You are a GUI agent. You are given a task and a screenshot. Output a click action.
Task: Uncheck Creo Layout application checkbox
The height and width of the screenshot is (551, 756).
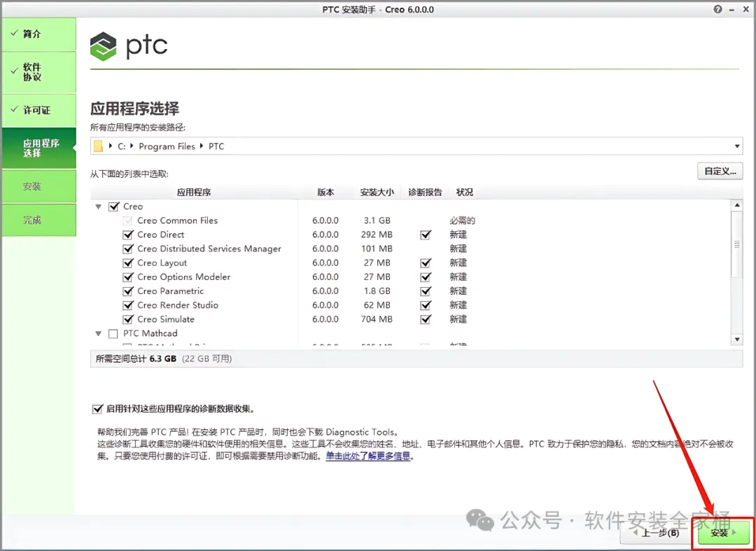128,263
